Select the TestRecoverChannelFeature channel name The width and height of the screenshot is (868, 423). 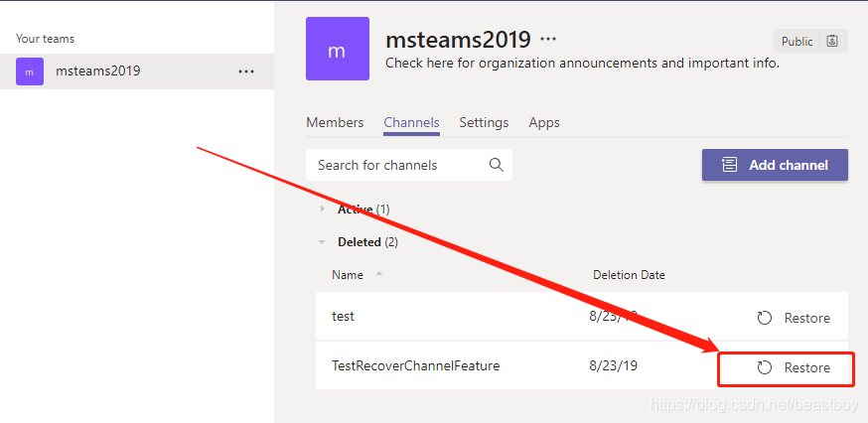416,365
